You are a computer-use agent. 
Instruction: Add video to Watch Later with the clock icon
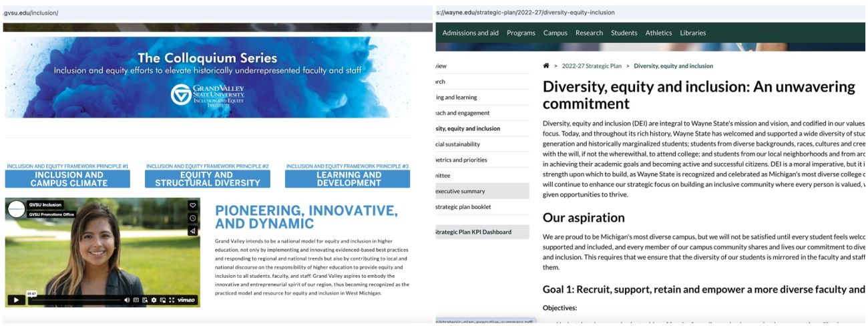192,218
